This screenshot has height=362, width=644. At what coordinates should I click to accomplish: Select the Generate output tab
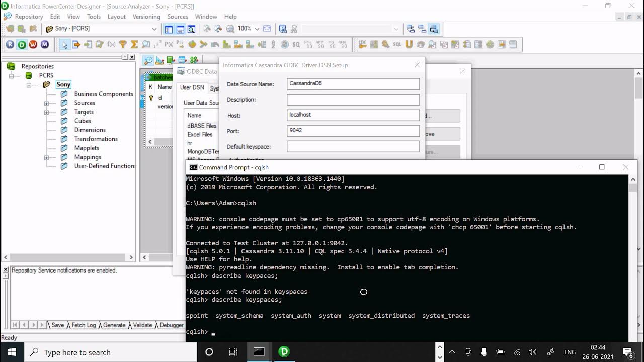(114, 325)
